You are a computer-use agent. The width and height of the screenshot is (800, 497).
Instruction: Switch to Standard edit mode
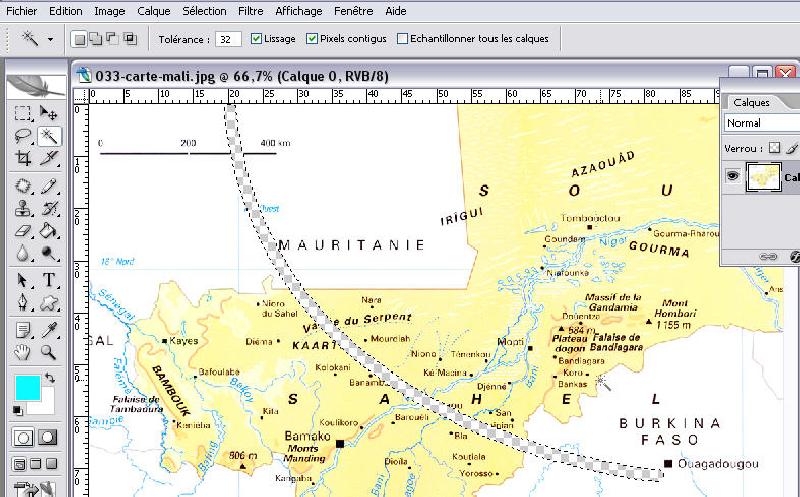(23, 438)
